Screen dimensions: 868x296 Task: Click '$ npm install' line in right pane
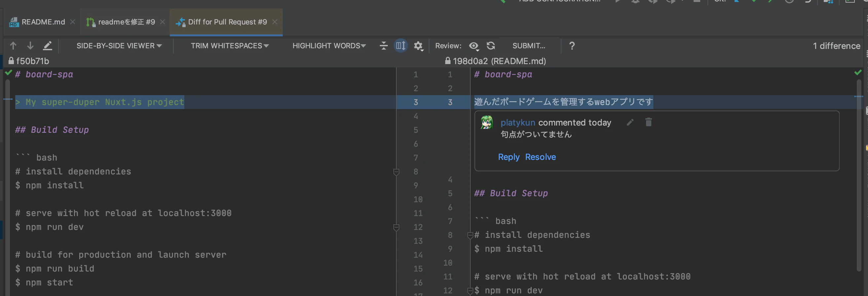pyautogui.click(x=508, y=249)
